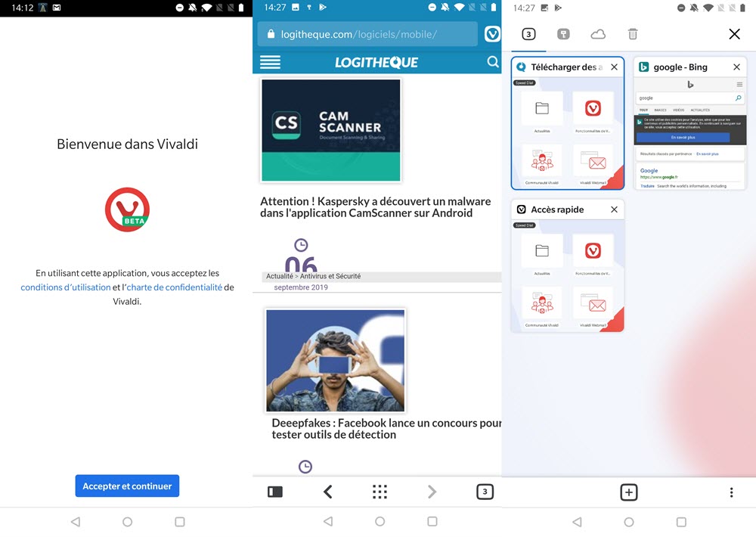Close the google - Bing tab
The height and width of the screenshot is (537, 756).
coord(736,67)
